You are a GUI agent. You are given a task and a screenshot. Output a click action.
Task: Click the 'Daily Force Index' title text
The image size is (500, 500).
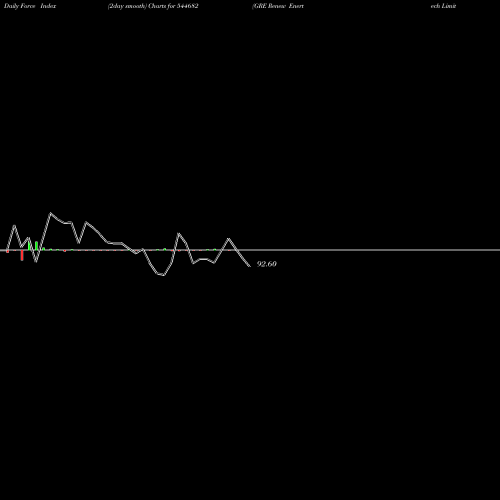30,6
